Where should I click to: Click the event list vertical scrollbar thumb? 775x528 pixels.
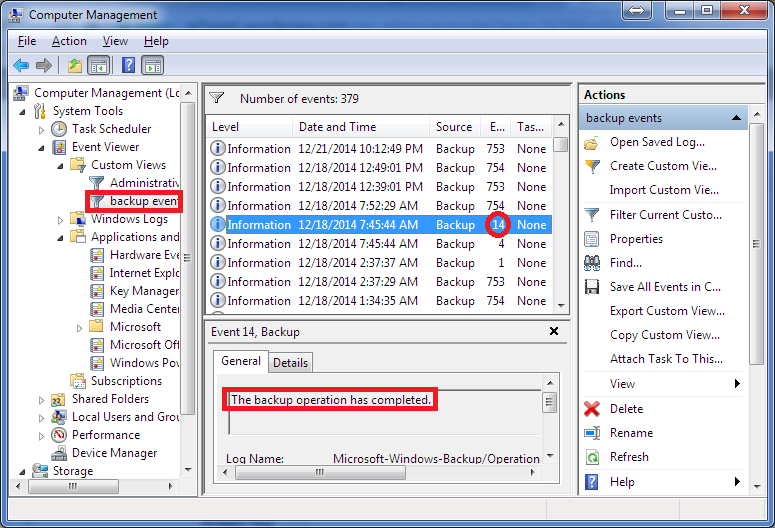(560, 144)
